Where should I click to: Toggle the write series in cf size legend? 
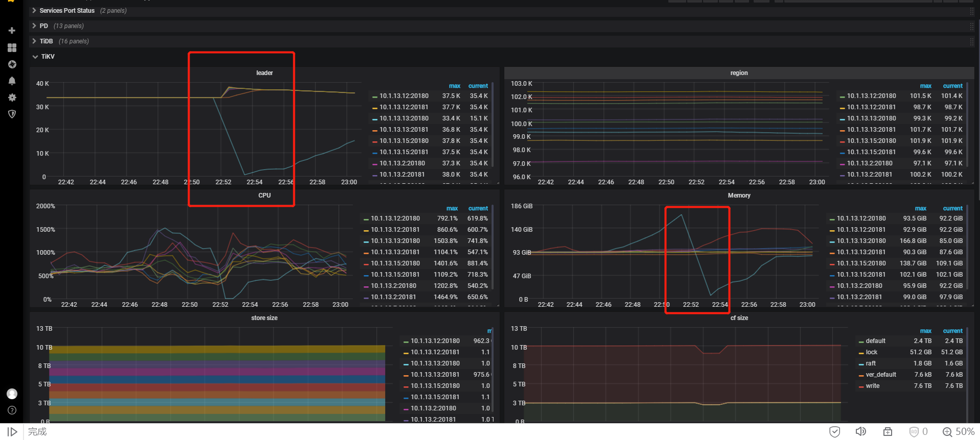tap(873, 386)
